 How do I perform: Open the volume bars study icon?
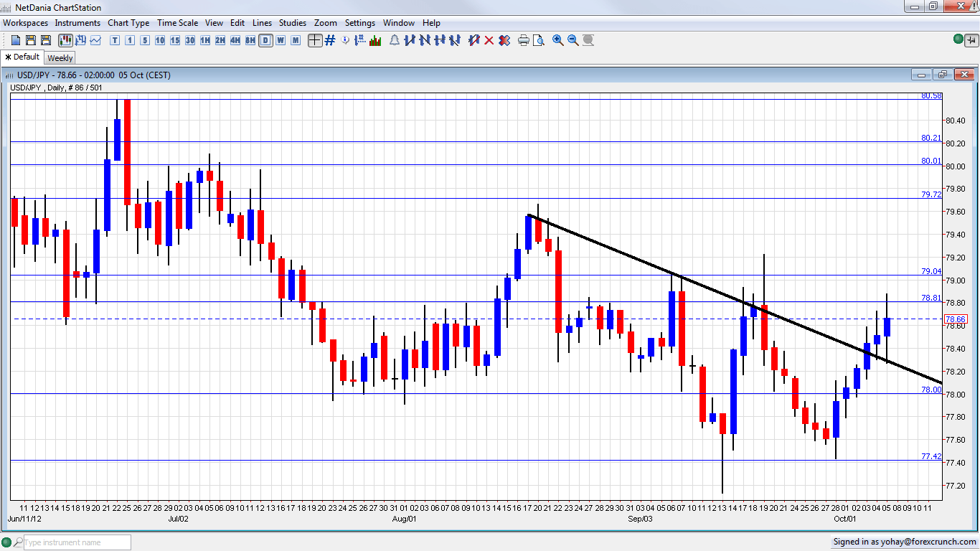375,40
